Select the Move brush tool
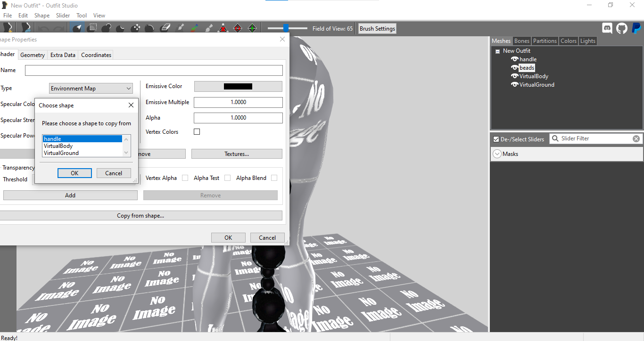644x341 pixels. pyautogui.click(x=136, y=28)
